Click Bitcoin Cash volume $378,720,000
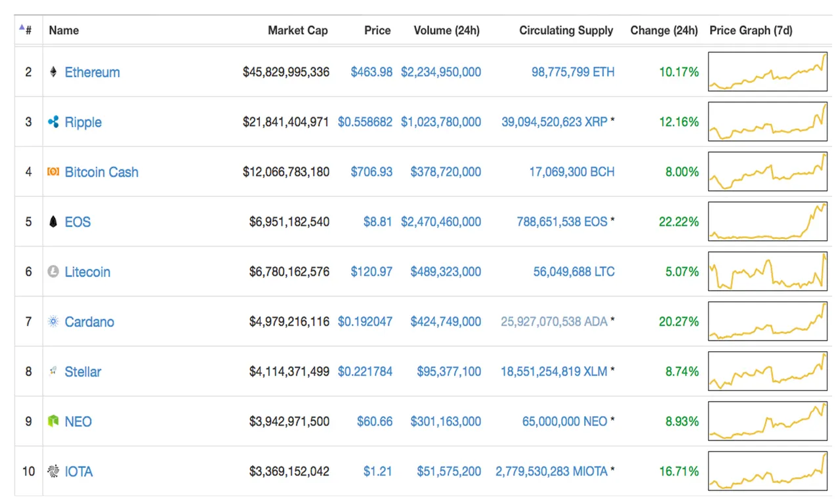 pos(446,172)
